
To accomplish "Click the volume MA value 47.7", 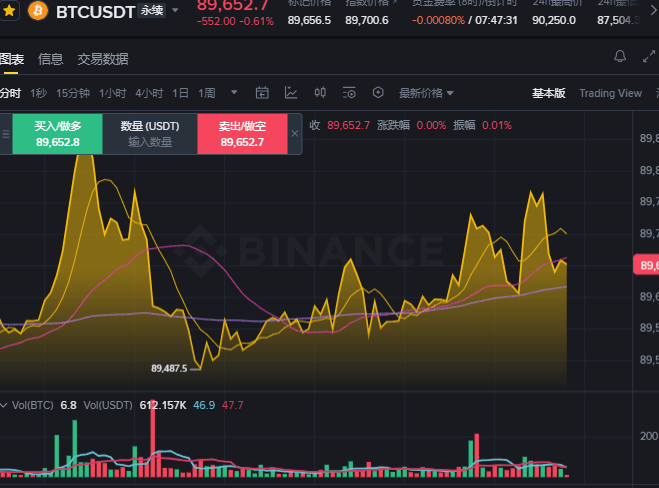I will click(x=232, y=405).
